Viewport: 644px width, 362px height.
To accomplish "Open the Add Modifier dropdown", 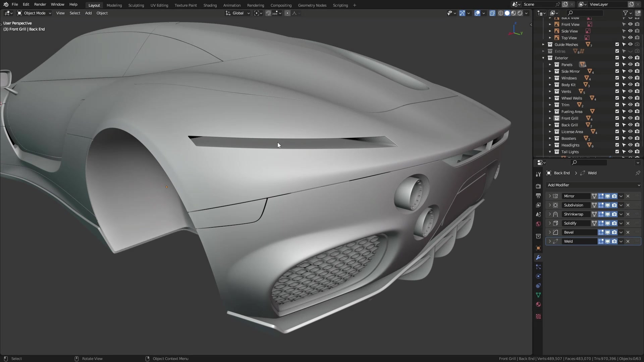I will pos(593,185).
